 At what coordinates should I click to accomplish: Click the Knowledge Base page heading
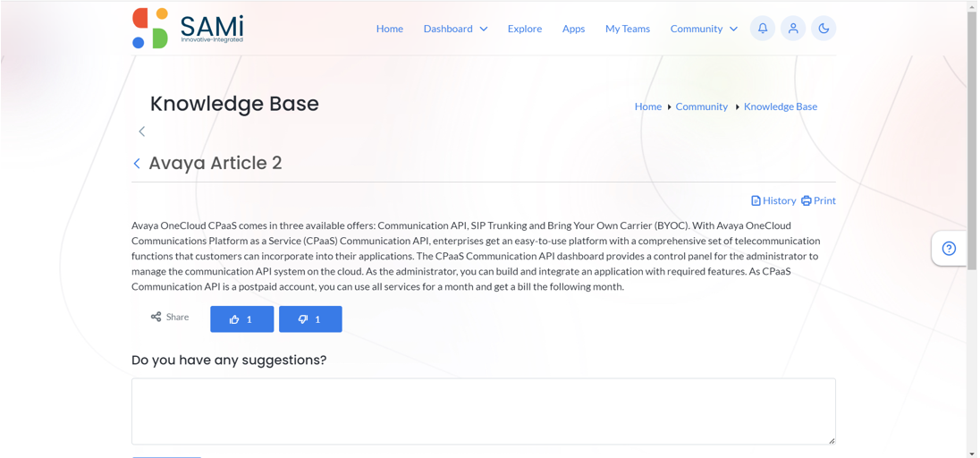[234, 104]
